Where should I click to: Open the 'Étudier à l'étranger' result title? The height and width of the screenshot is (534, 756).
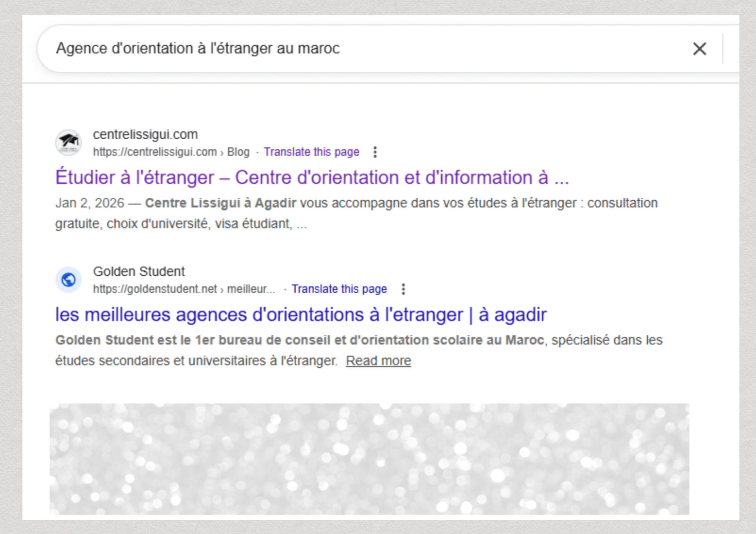click(312, 178)
